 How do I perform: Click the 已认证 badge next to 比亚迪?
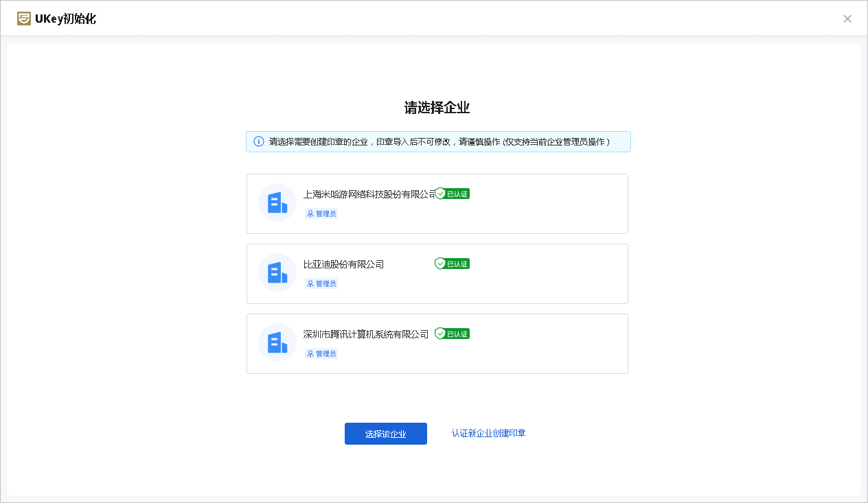(x=452, y=264)
